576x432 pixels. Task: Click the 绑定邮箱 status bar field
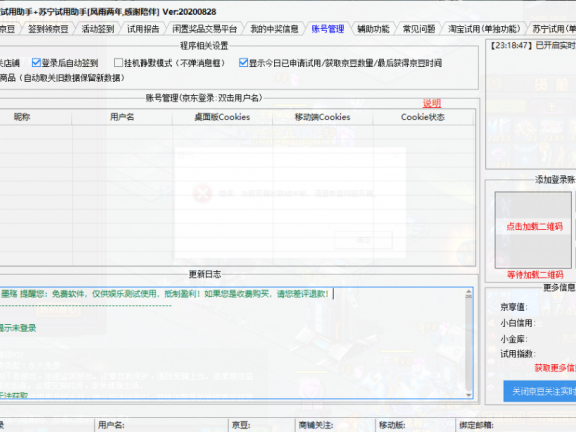(516, 425)
